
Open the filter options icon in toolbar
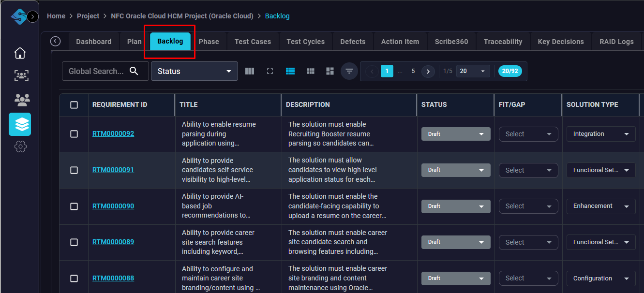click(x=349, y=71)
